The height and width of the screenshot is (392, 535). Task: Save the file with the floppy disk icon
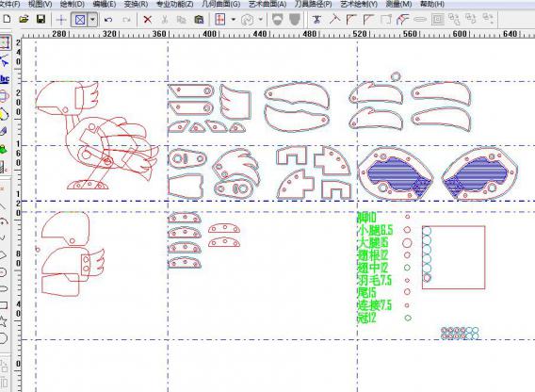[41, 19]
